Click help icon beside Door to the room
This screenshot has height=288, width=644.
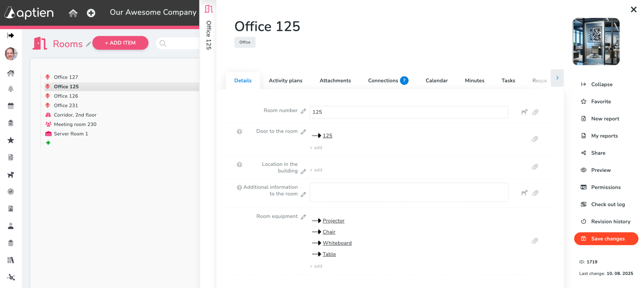tap(239, 132)
